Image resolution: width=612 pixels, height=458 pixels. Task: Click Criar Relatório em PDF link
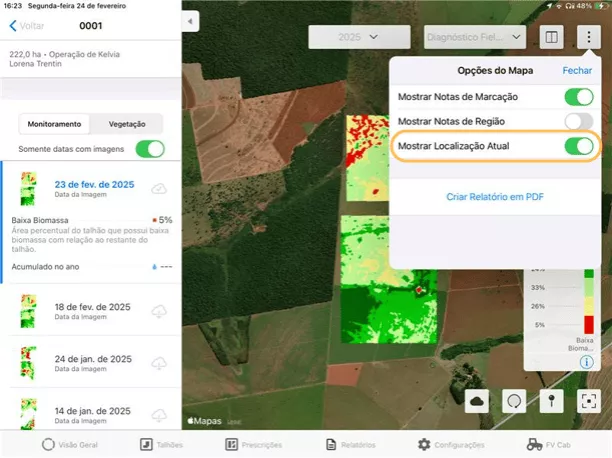click(495, 197)
